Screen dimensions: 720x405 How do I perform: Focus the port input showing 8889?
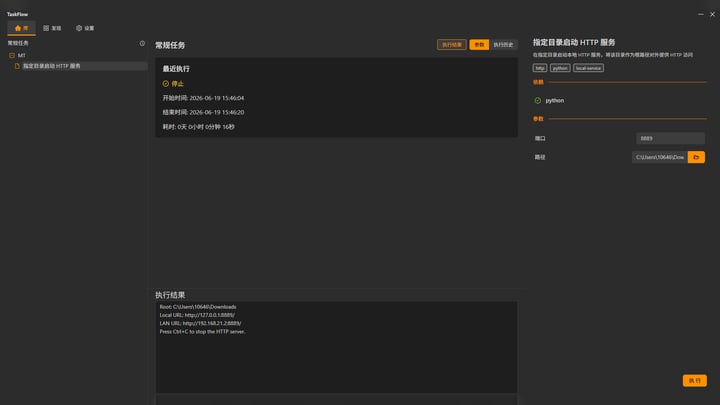[670, 138]
